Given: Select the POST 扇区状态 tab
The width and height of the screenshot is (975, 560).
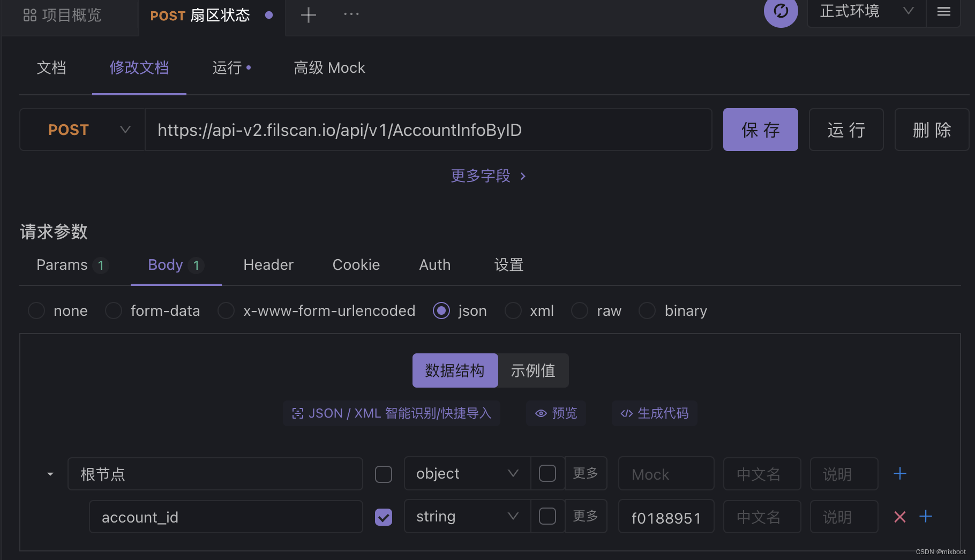Looking at the screenshot, I should (212, 16).
